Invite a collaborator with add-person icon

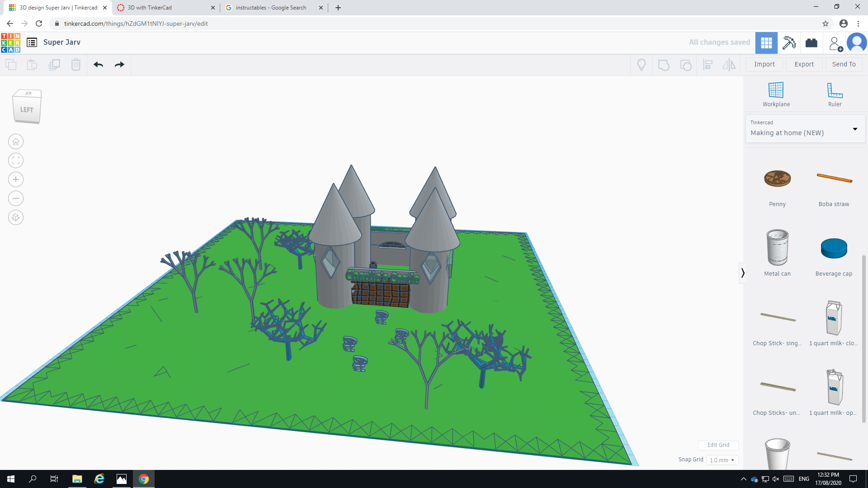point(835,43)
